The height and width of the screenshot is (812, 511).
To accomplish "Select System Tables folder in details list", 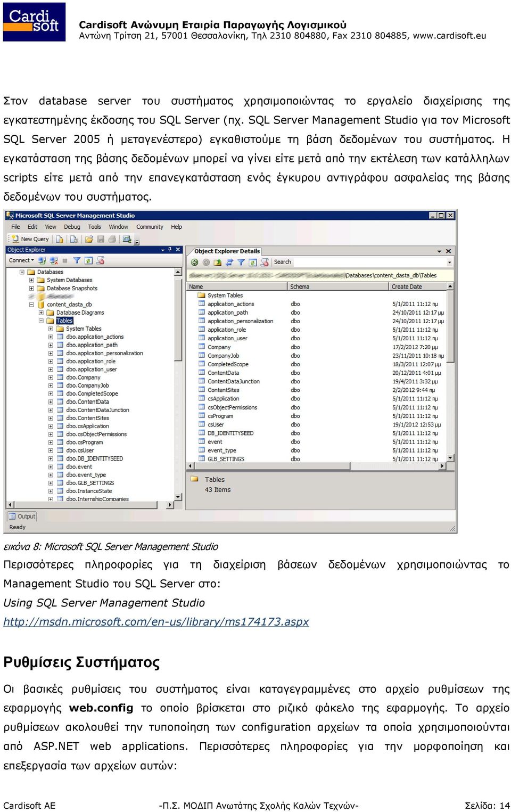I will click(225, 296).
